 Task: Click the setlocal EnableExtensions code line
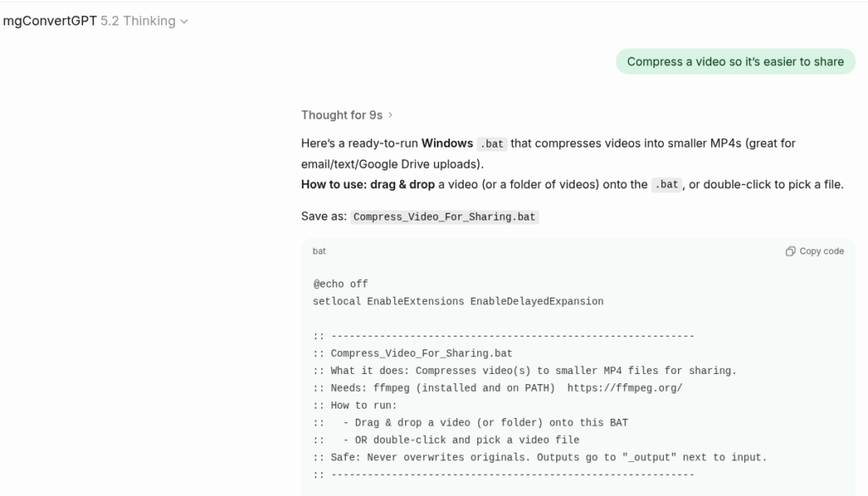[x=458, y=301]
